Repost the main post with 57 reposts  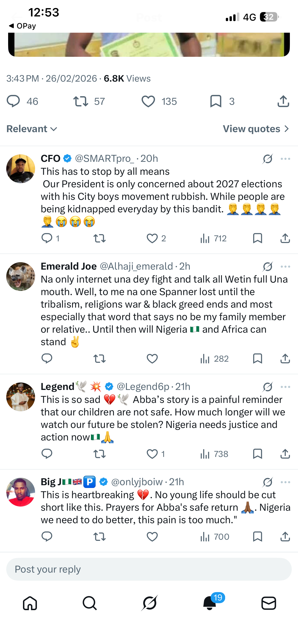pyautogui.click(x=81, y=101)
